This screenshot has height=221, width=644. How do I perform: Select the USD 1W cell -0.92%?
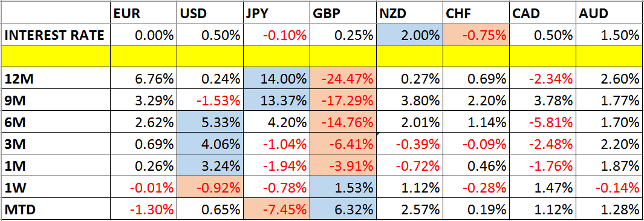tap(210, 188)
